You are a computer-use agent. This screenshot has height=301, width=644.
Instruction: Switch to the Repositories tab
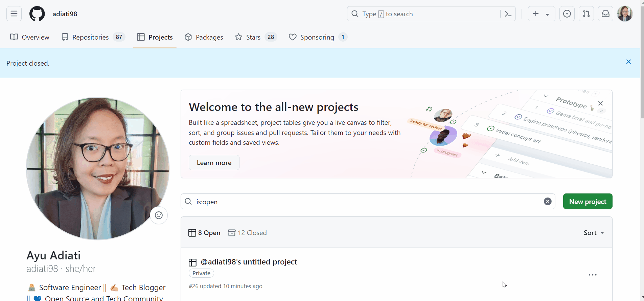click(91, 37)
